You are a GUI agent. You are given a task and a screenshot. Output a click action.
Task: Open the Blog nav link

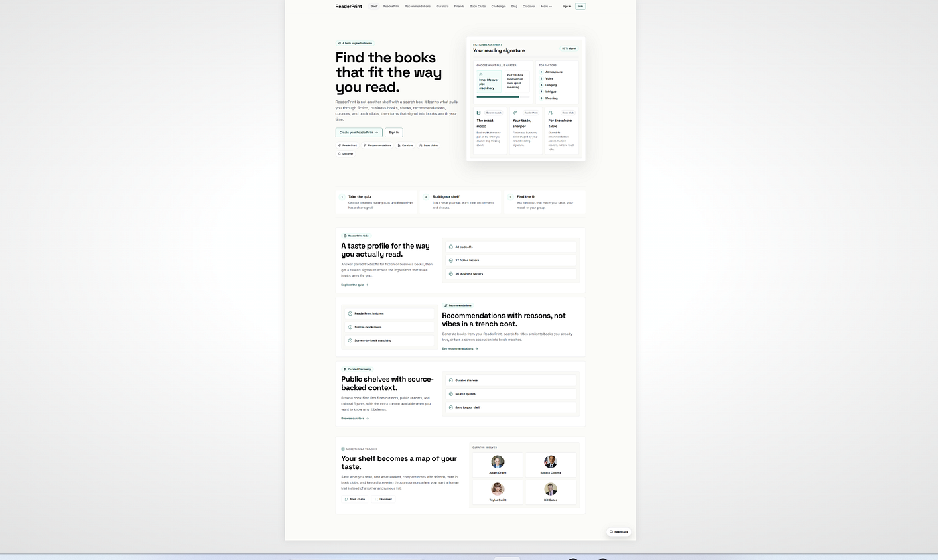[x=514, y=6]
